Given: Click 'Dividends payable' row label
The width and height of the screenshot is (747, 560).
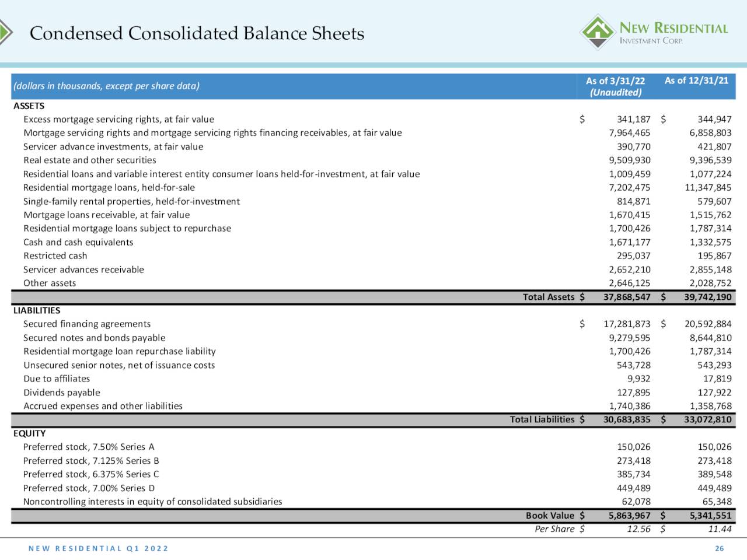Looking at the screenshot, I should pos(62,393).
